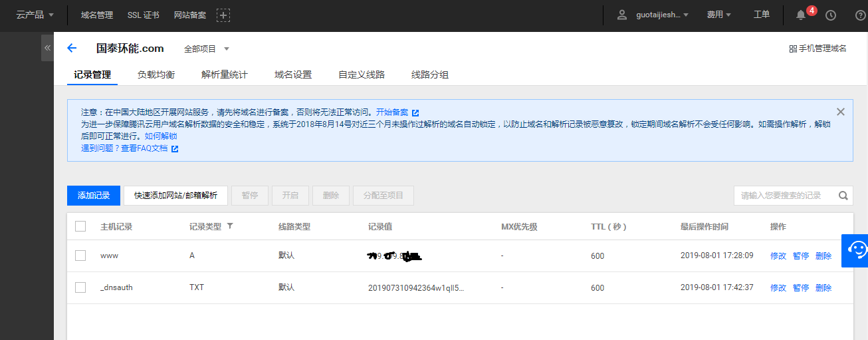Switch to 记录管理 tab
Image resolution: width=868 pixels, height=340 pixels.
click(92, 75)
